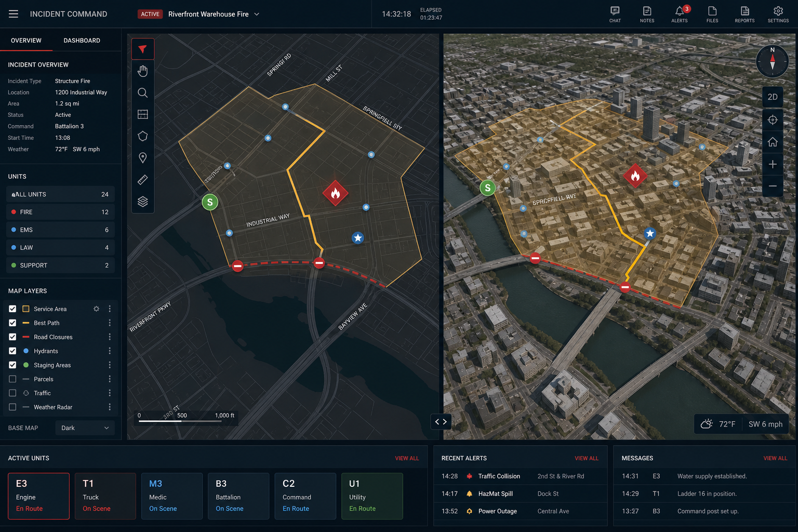Screen dimensions: 798x532
Task: Select the E3 Engine unit card
Action: click(38, 496)
